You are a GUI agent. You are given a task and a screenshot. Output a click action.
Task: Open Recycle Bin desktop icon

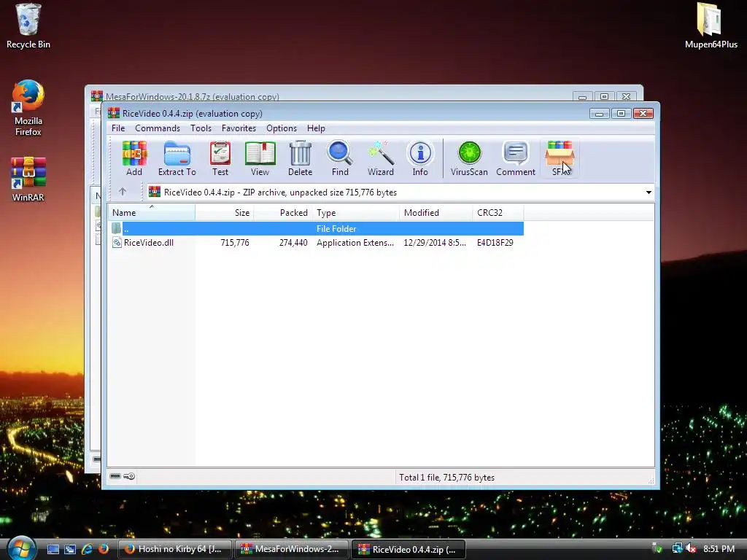(28, 27)
